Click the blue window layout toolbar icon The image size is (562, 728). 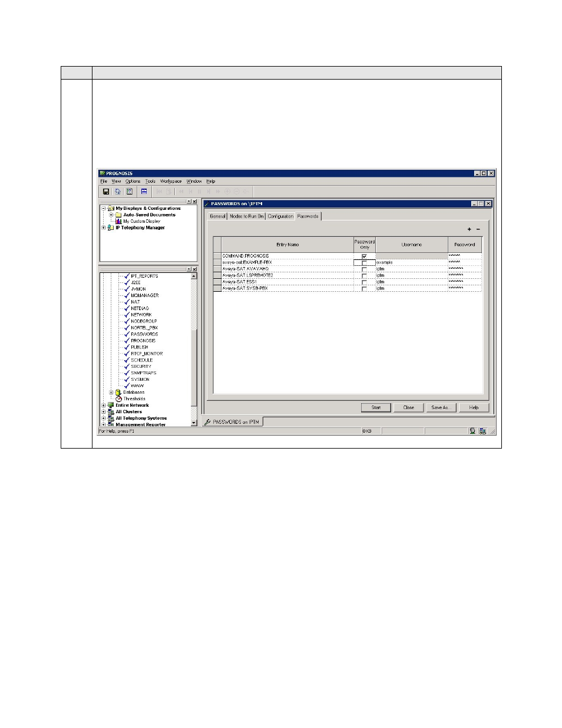[144, 192]
